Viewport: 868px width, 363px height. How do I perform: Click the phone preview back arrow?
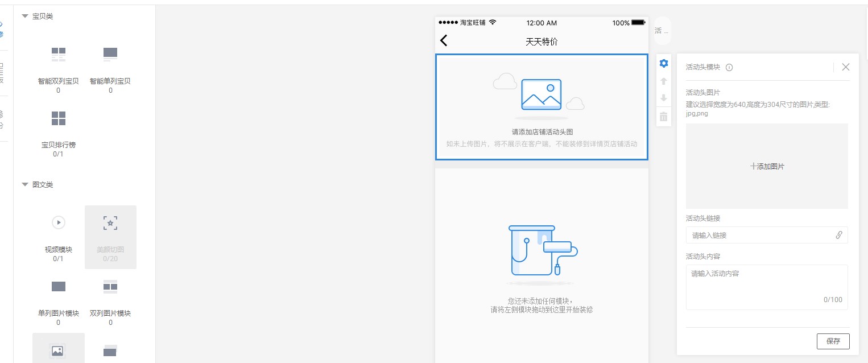[x=444, y=40]
